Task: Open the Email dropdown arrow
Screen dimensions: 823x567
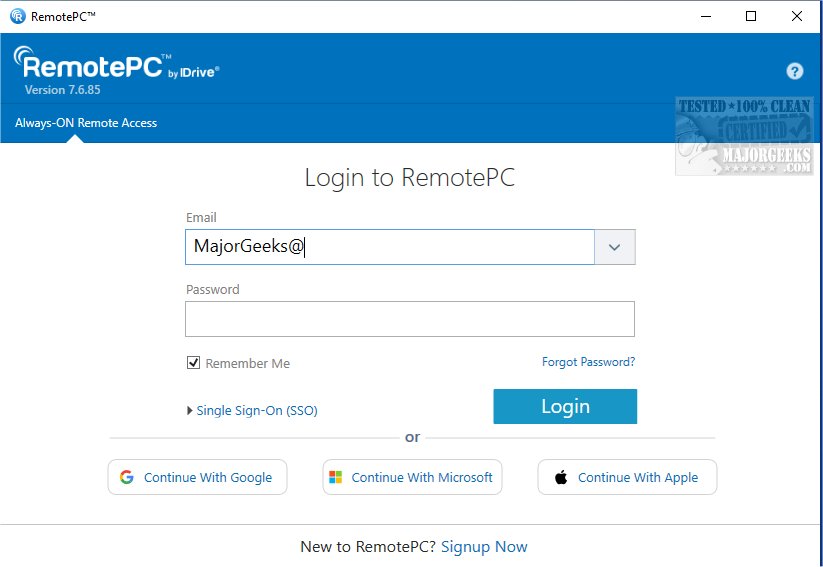Action: 615,247
